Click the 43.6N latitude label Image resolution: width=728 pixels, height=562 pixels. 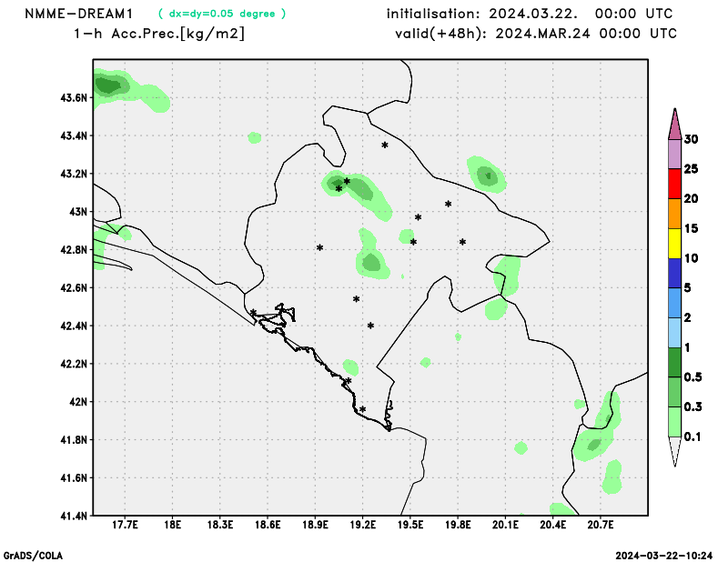pos(74,98)
